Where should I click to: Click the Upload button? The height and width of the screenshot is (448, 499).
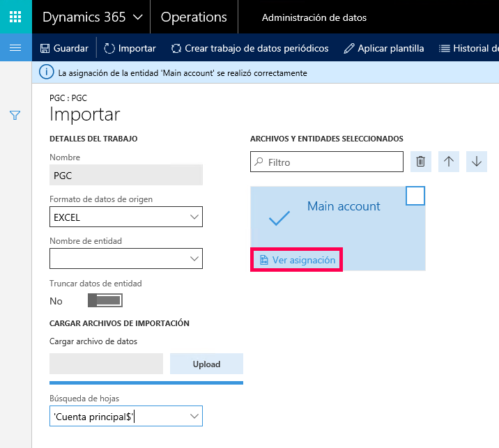[206, 364]
